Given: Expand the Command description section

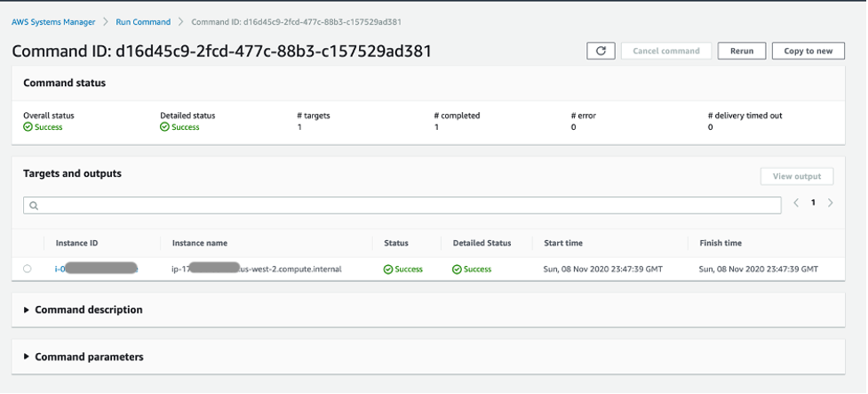Looking at the screenshot, I should click(83, 310).
